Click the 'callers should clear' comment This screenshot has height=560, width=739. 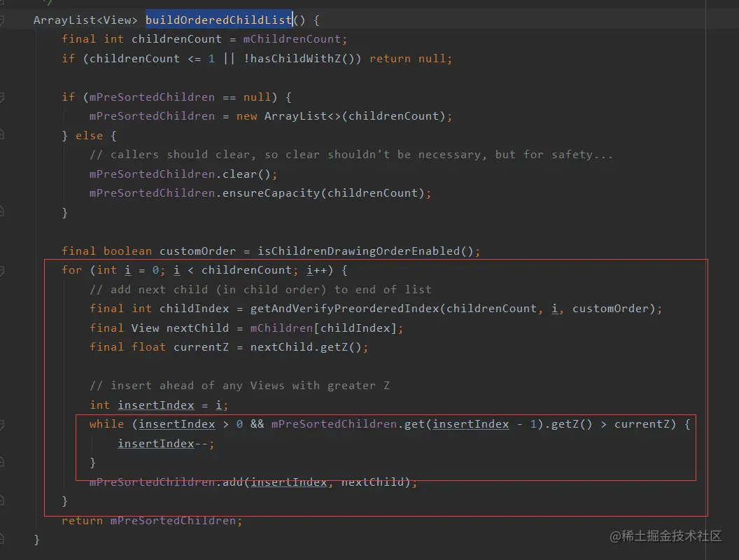(x=351, y=155)
